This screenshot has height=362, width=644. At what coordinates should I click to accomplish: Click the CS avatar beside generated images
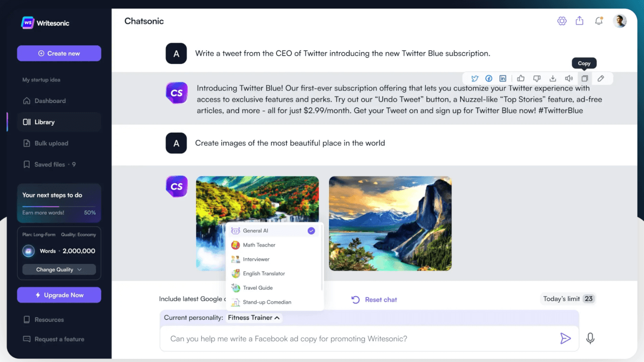point(177,187)
